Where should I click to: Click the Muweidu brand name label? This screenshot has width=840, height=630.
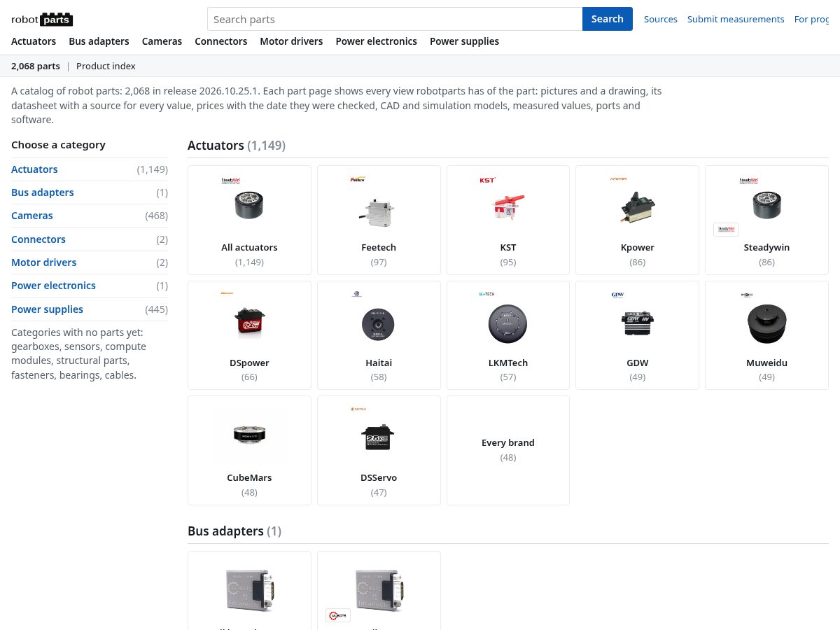(x=766, y=363)
